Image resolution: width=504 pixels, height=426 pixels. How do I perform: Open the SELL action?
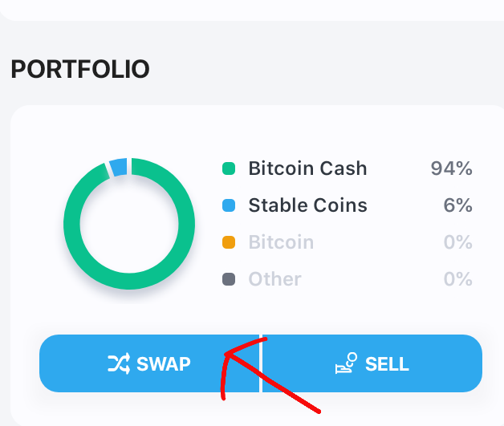click(x=372, y=363)
